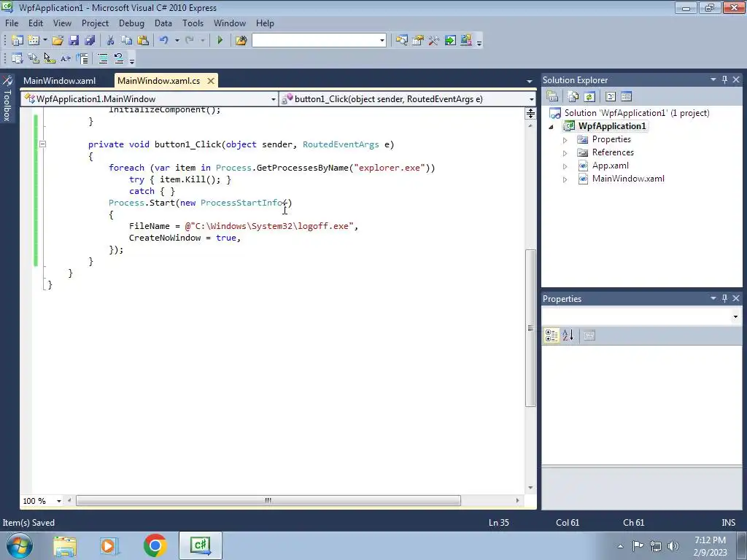
Task: Click the Windows Start button
Action: [x=19, y=545]
